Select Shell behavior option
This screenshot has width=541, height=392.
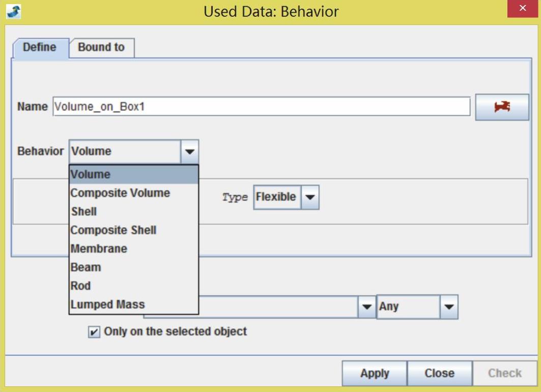point(84,211)
